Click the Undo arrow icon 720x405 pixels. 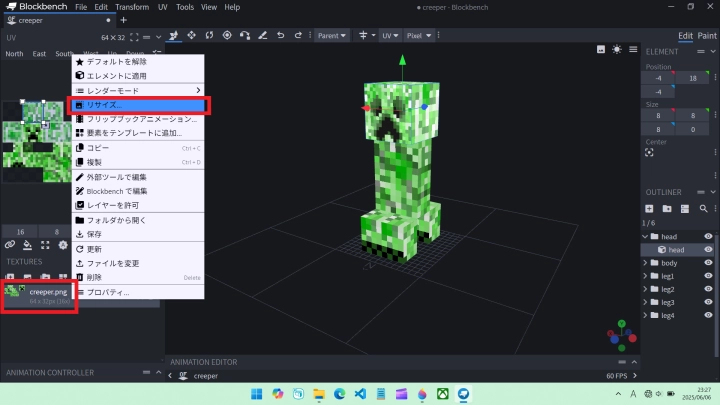[281, 35]
